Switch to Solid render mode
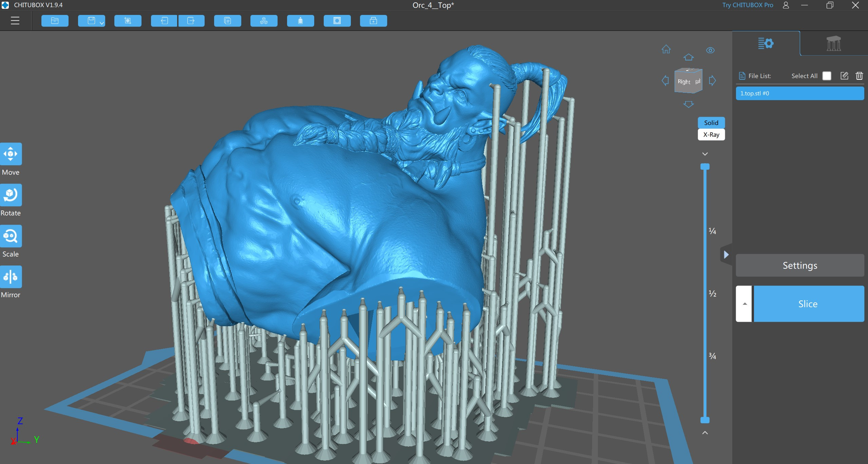The image size is (868, 464). (711, 123)
